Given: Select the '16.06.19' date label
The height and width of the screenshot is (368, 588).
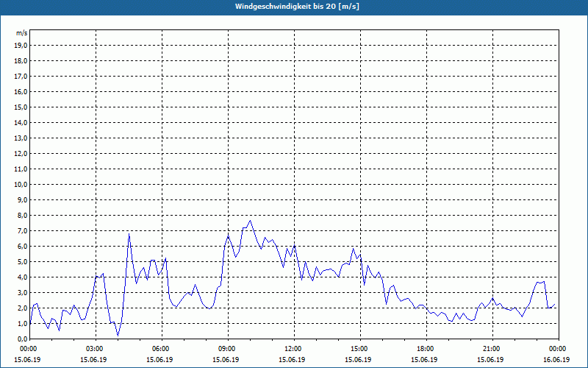Looking at the screenshot, I should pos(556,360).
